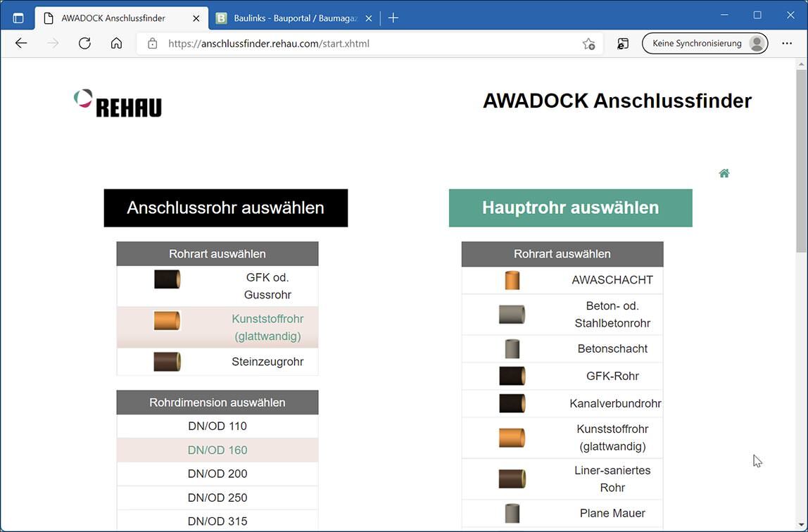Click Rohrart auswählen header under Hauptrohr
The height and width of the screenshot is (532, 808).
(562, 254)
